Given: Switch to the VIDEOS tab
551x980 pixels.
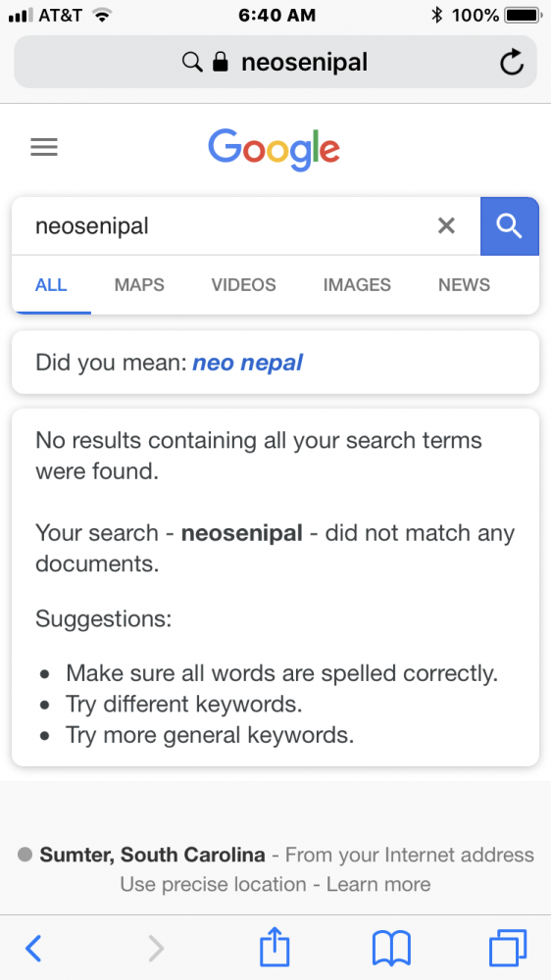Looking at the screenshot, I should pos(243,285).
